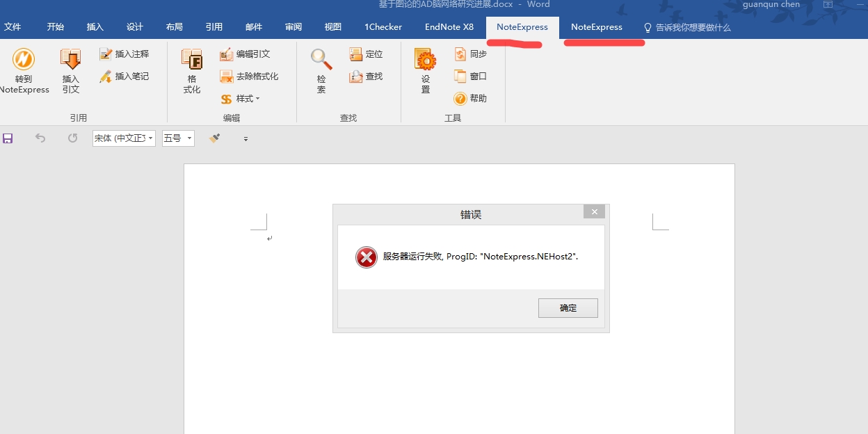Open the customize quick access toolbar arrow

click(246, 139)
